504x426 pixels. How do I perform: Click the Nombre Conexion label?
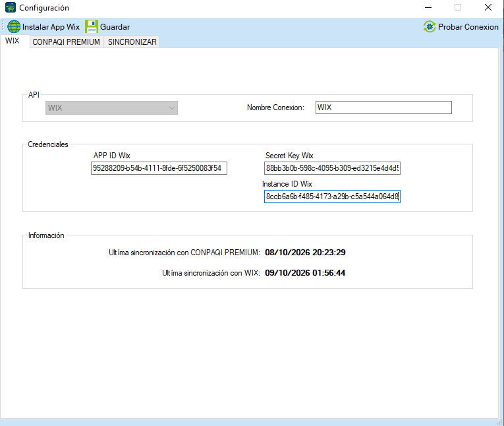pyautogui.click(x=275, y=107)
